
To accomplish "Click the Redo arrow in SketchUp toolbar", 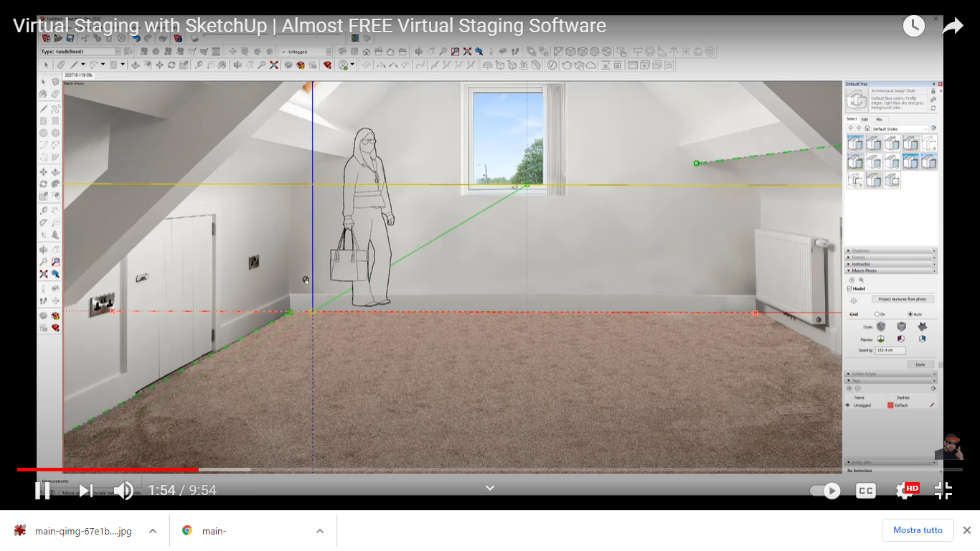I will pyautogui.click(x=147, y=38).
